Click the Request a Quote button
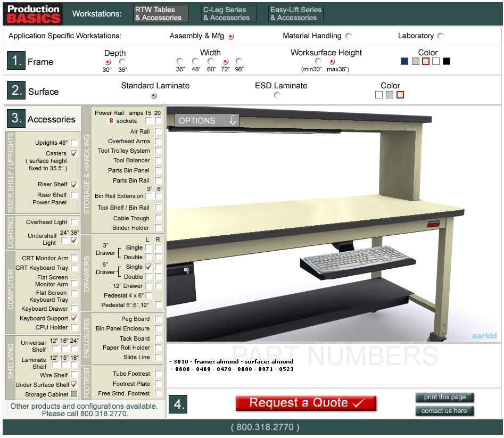 click(306, 403)
